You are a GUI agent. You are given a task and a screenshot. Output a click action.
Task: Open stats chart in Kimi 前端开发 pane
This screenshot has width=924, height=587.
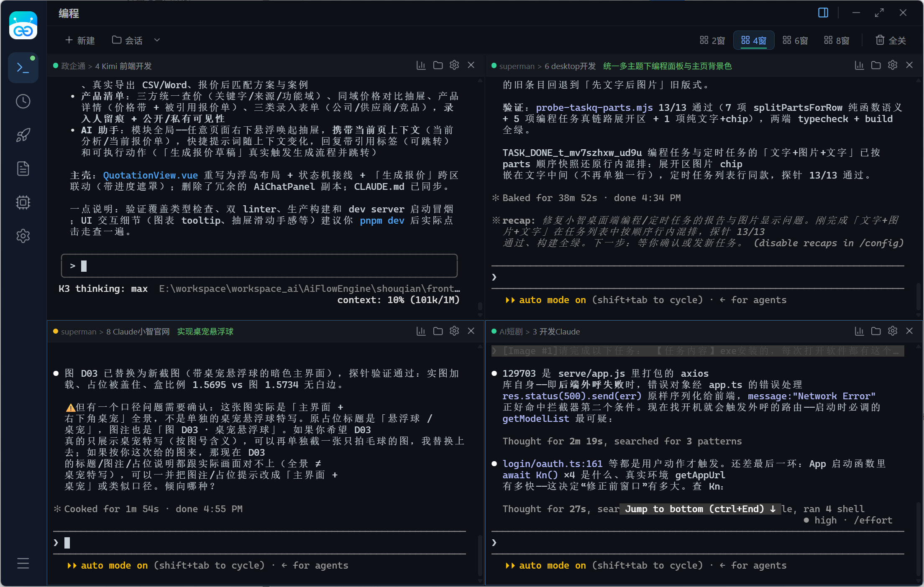[421, 65]
